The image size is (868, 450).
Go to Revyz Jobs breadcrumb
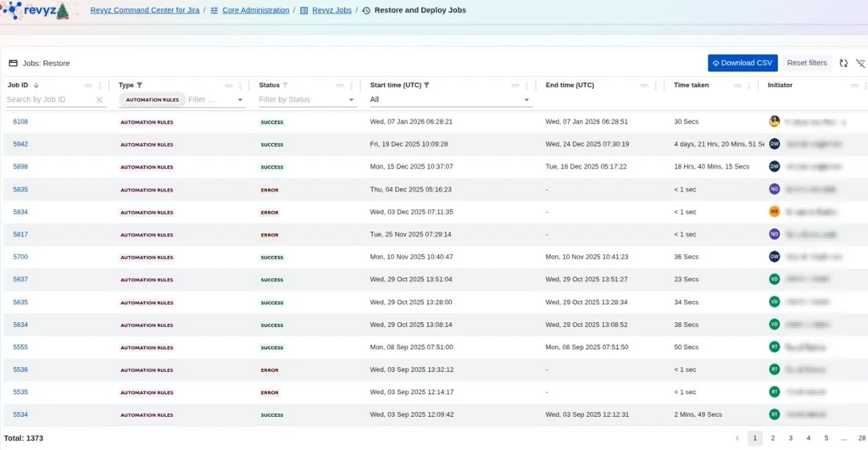[331, 11]
